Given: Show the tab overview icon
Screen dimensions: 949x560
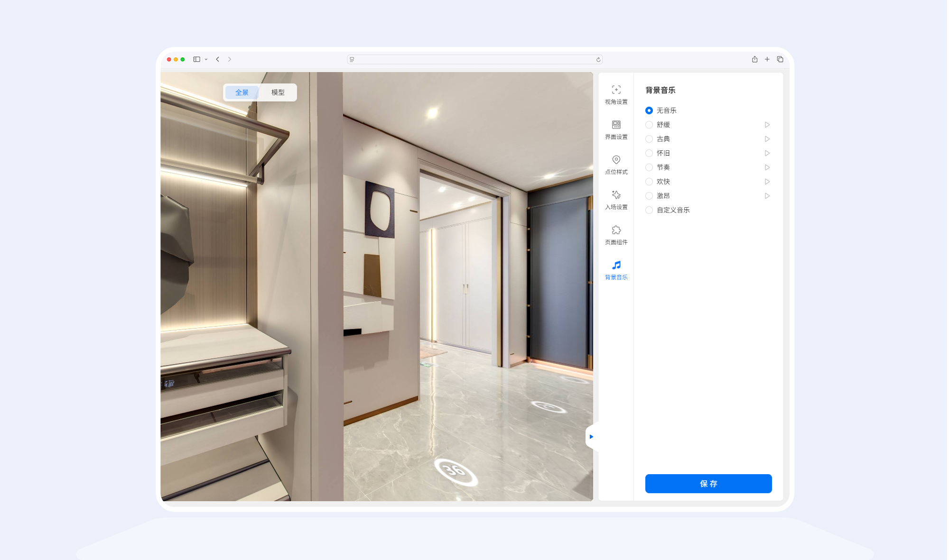Looking at the screenshot, I should tap(780, 59).
